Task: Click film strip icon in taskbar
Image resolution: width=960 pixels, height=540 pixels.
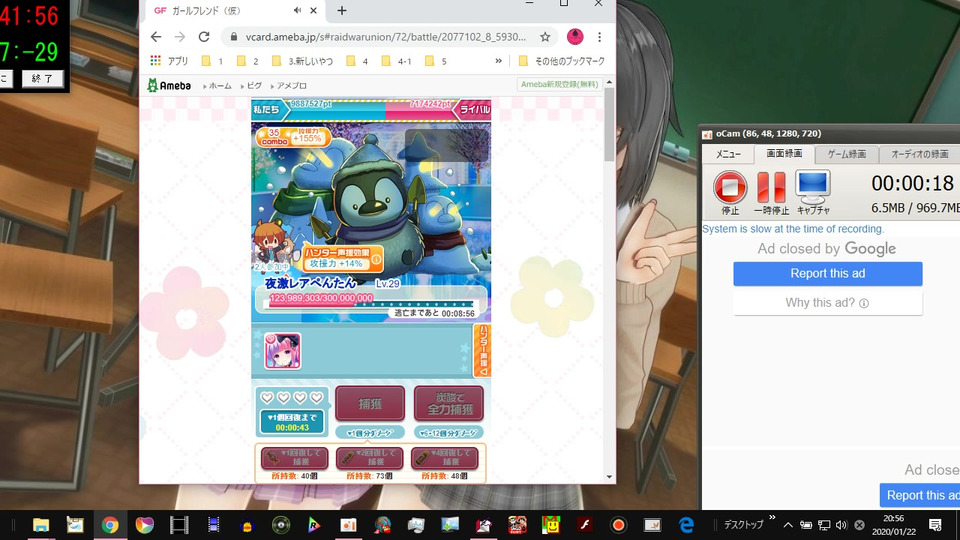Action: coord(179,525)
